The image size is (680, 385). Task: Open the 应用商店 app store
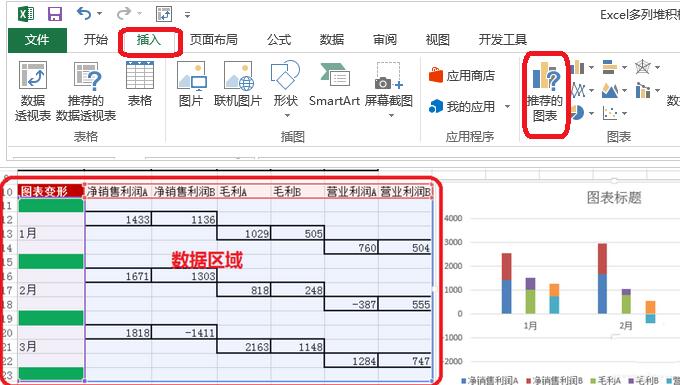pyautogui.click(x=462, y=76)
